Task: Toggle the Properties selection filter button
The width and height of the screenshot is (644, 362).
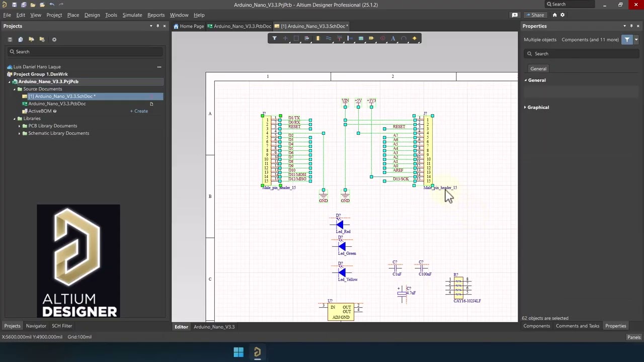Action: [627, 40]
